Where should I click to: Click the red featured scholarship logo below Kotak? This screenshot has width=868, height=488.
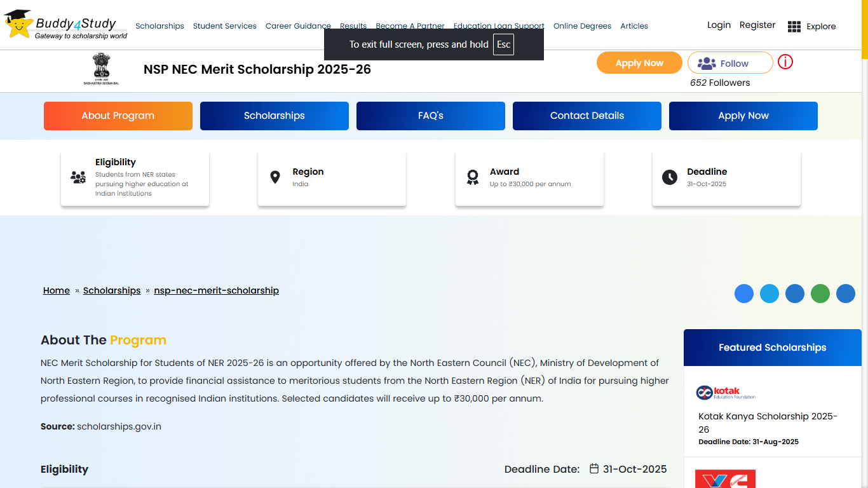tap(726, 478)
